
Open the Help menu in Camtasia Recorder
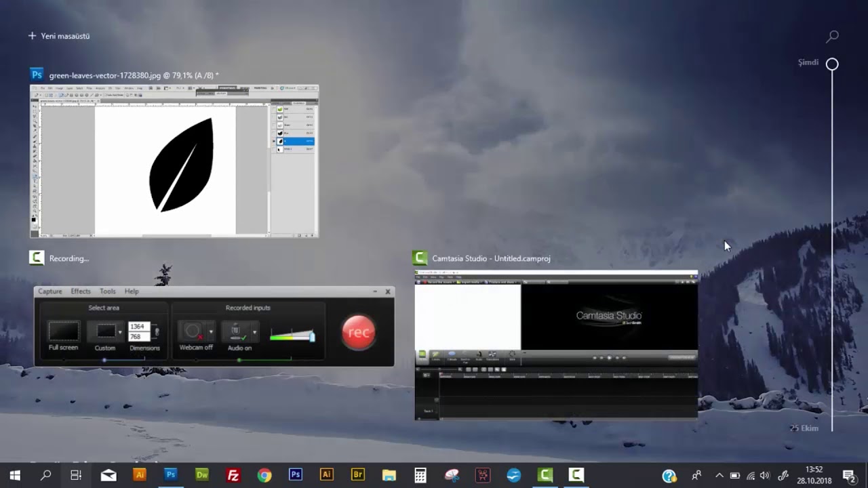[x=132, y=291]
